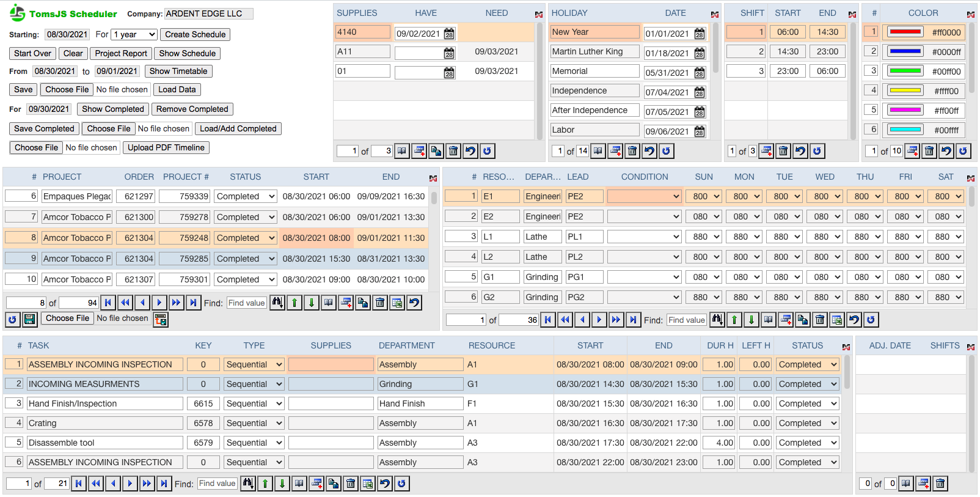Go to next project record arrow
Viewport: 980px width, 497px height.
(159, 303)
